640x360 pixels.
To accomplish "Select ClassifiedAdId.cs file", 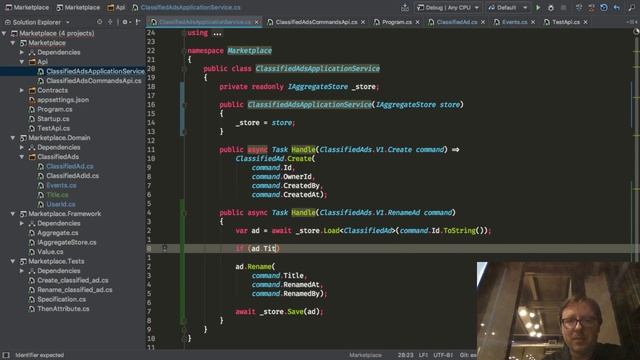I will click(72, 176).
